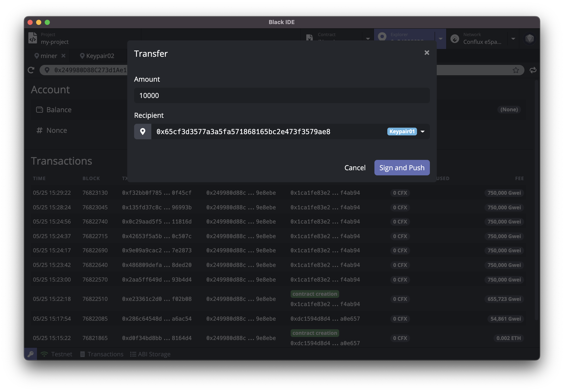
Task: Open the Explorer dropdown arrow
Action: pyautogui.click(x=440, y=38)
